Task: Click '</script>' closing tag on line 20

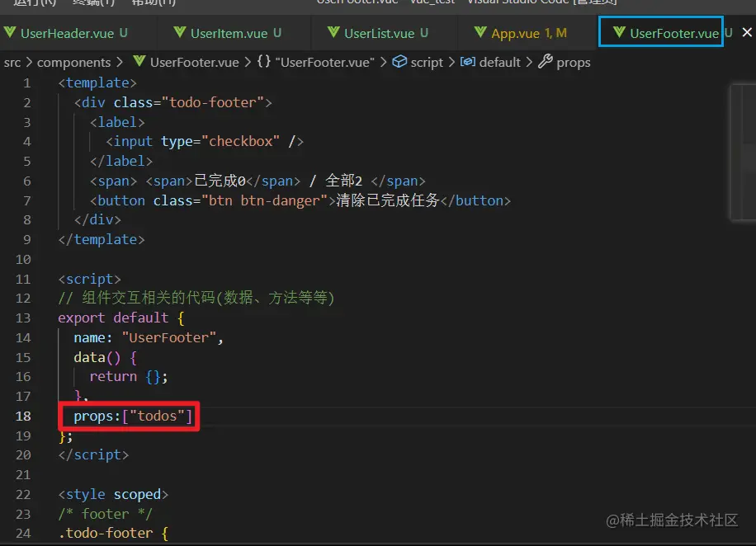Action: click(93, 455)
